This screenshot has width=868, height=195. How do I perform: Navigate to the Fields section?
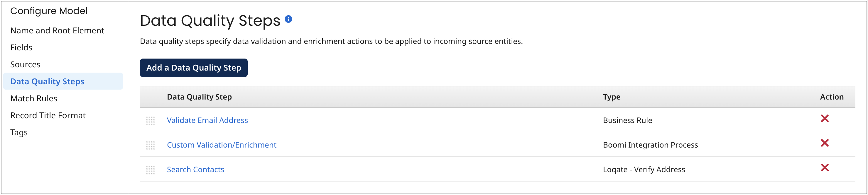pyautogui.click(x=21, y=47)
